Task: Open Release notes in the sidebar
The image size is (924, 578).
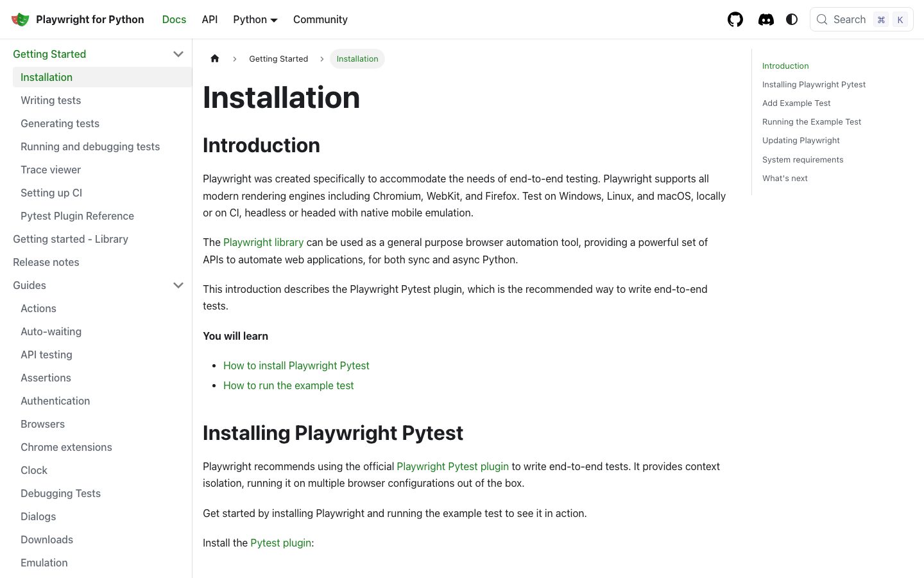Action: (98, 262)
